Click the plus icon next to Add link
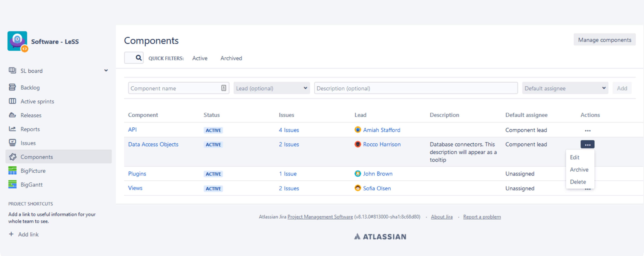644x256 pixels. click(x=11, y=234)
